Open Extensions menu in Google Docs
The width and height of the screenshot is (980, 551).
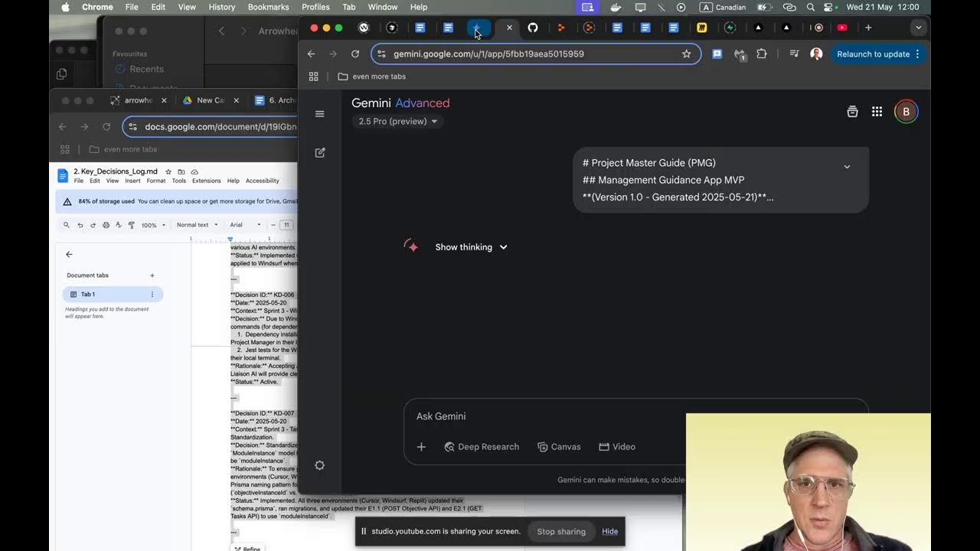point(207,181)
